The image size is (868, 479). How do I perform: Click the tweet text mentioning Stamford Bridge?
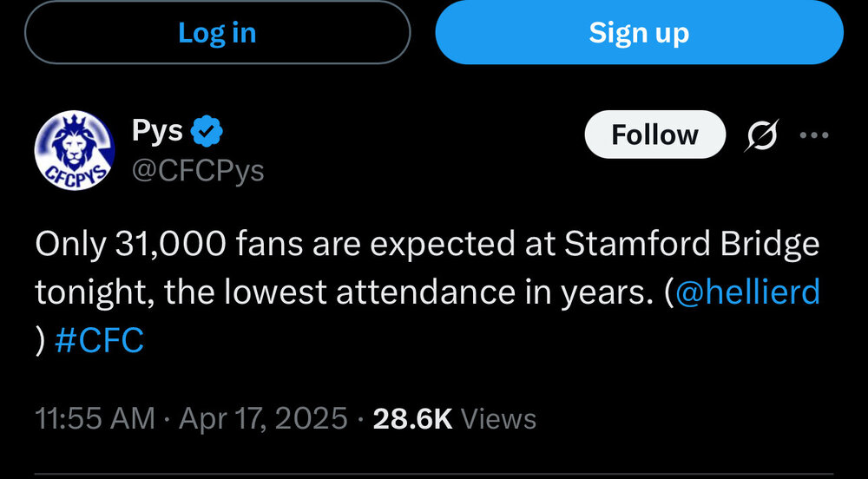427,292
